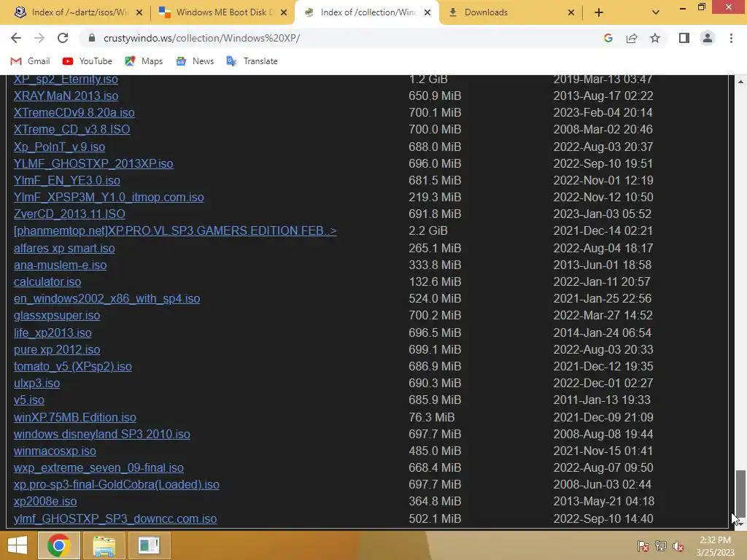Click YLMF_GHOSTXP_2013XP.iso
This screenshot has width=747, height=560.
click(x=93, y=163)
